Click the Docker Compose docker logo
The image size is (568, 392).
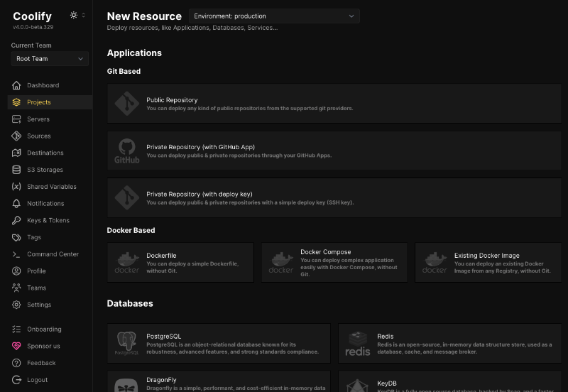pyautogui.click(x=280, y=263)
